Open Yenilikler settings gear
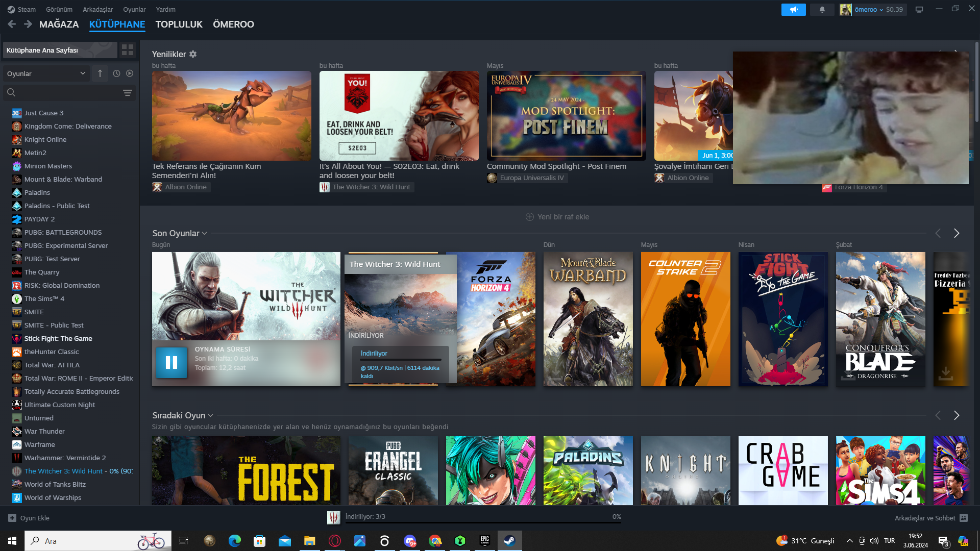This screenshot has height=551, width=980. (193, 54)
